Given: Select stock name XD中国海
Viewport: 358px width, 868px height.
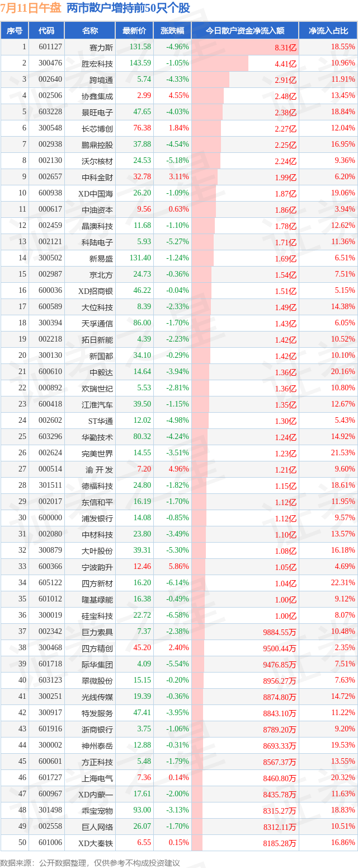Looking at the screenshot, I should (96, 194).
